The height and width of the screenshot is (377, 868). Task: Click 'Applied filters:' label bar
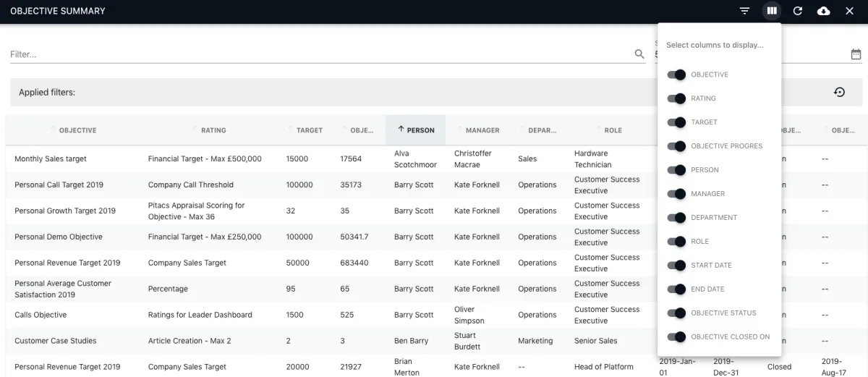coord(435,93)
